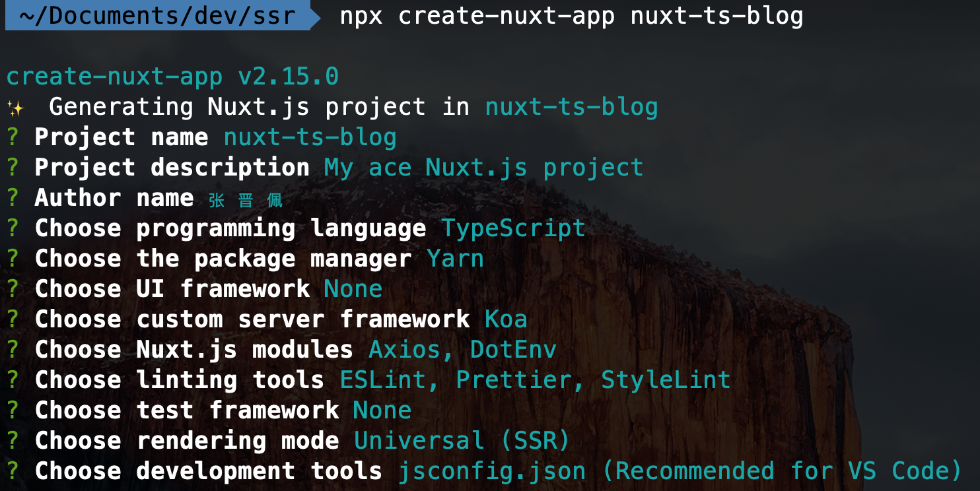
Task: Click the green question mark before 'Choose rendering mode'
Action: 13,441
